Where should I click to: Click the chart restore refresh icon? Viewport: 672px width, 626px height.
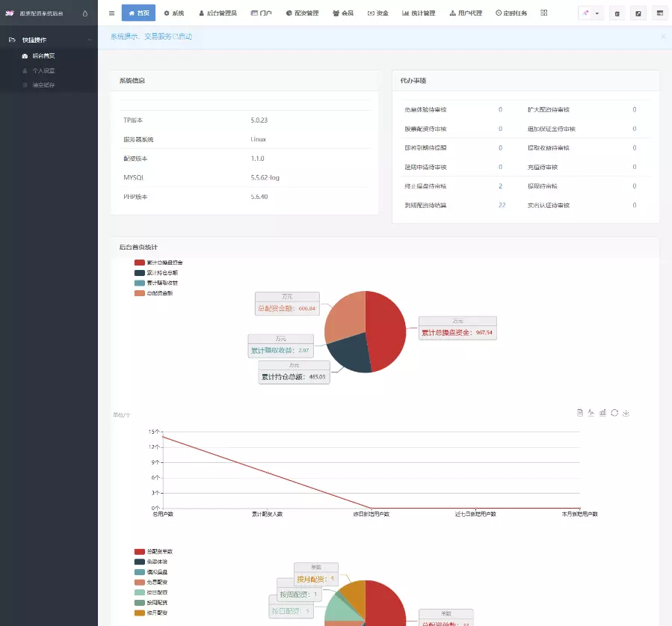coord(614,412)
